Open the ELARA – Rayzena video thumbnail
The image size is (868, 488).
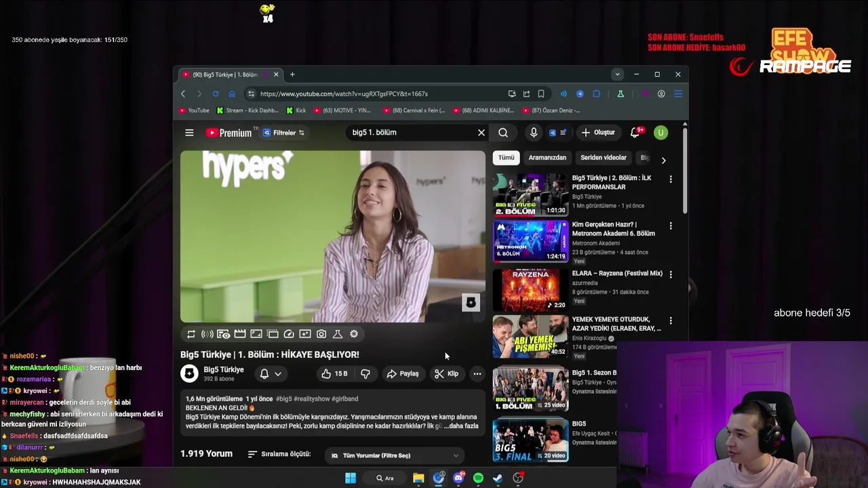[x=530, y=289]
